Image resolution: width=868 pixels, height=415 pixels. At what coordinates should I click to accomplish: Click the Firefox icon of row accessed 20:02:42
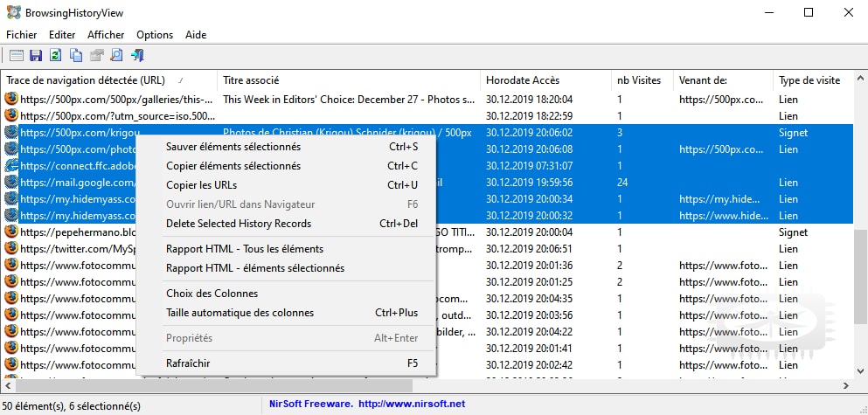pos(11,364)
